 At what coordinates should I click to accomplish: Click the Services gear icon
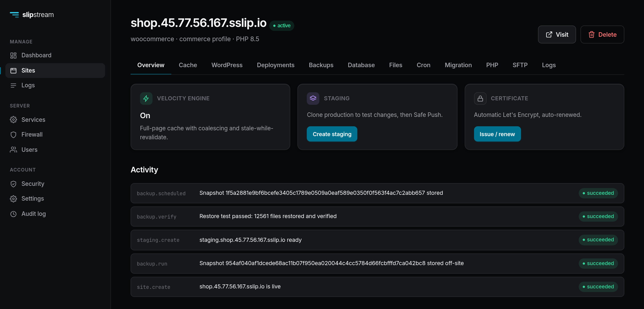click(x=13, y=120)
